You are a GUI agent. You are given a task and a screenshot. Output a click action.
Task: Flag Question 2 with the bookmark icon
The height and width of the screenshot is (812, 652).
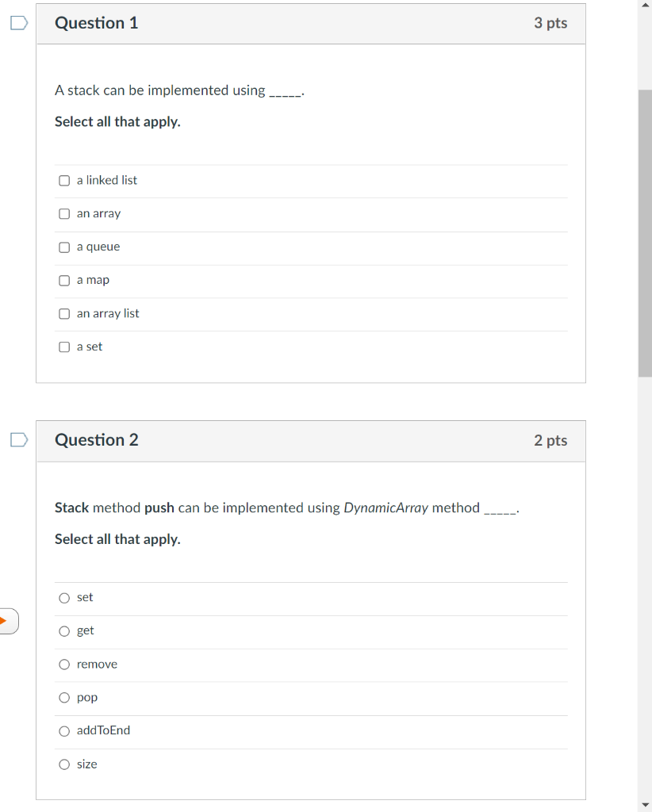click(x=19, y=439)
